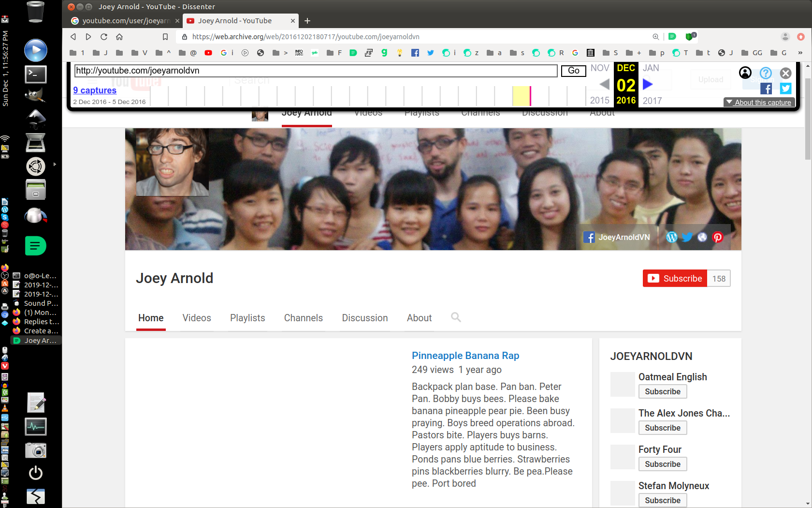Launch Terminal from the dock

tap(36, 74)
